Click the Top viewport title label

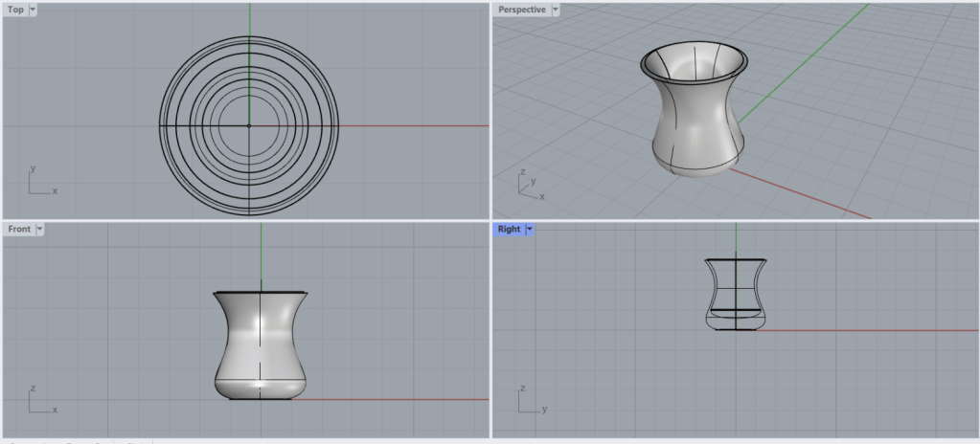point(15,10)
